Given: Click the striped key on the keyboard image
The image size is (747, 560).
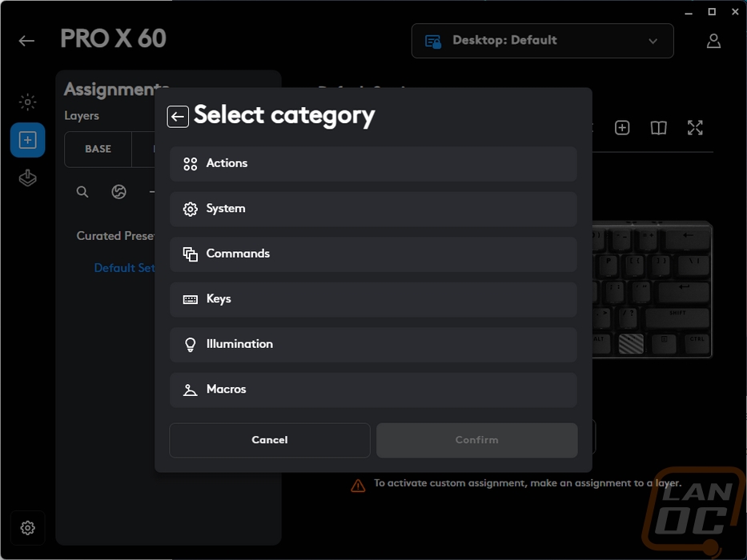Looking at the screenshot, I should [x=631, y=343].
